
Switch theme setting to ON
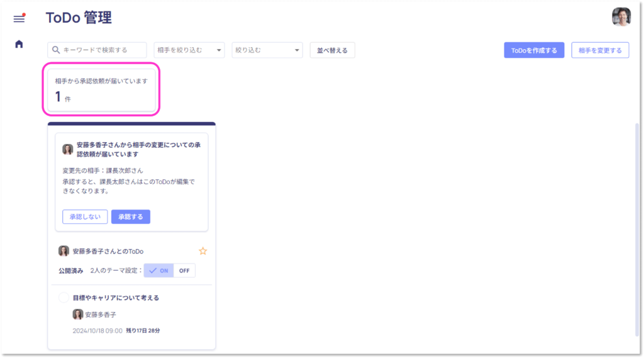coord(158,271)
